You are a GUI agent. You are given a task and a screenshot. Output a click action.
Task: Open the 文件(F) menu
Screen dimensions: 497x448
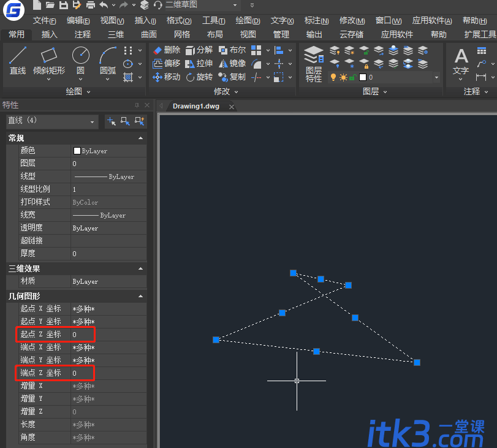pyautogui.click(x=45, y=21)
